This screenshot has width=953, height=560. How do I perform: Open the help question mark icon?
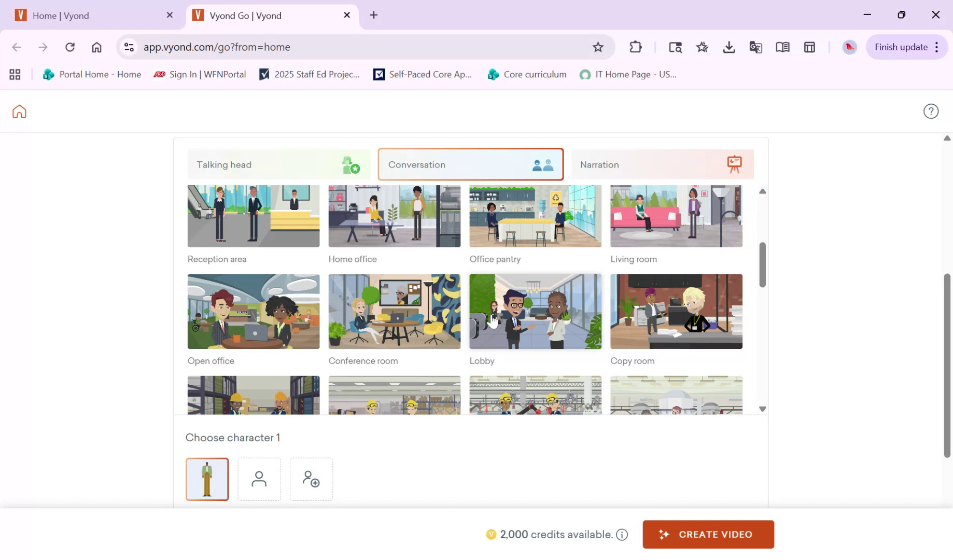click(931, 111)
